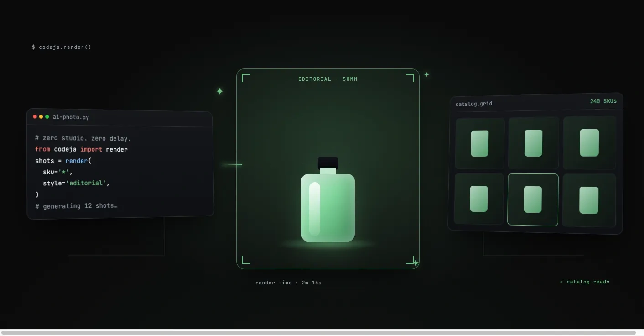Click the '$ codeja.render()' command text

click(62, 47)
